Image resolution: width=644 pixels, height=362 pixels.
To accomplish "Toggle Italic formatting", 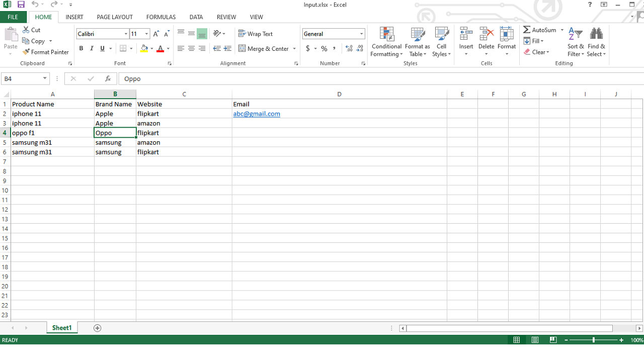I will click(92, 49).
